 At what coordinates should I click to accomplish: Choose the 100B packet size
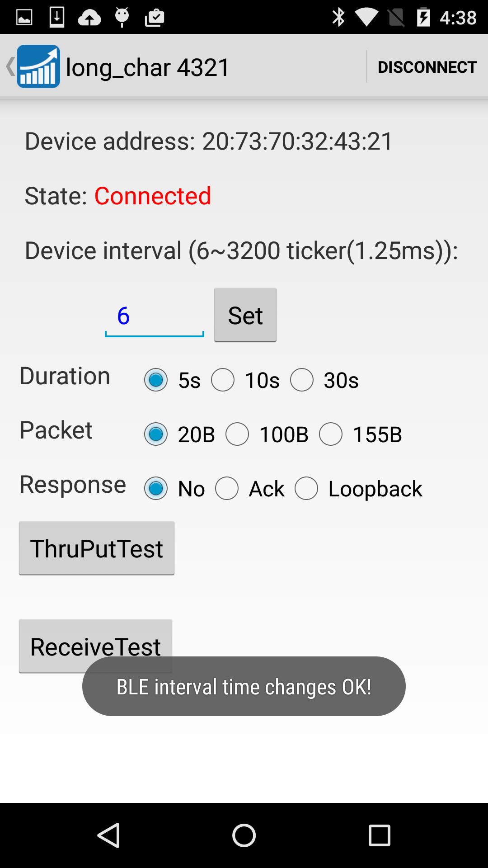(x=237, y=434)
